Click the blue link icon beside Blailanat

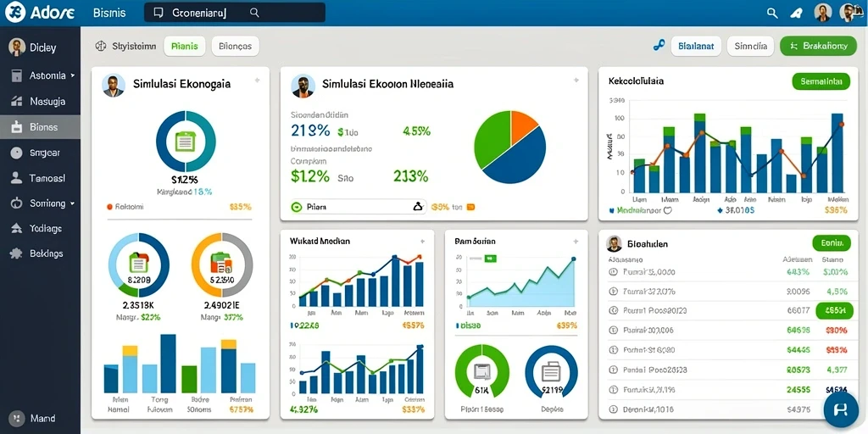659,47
